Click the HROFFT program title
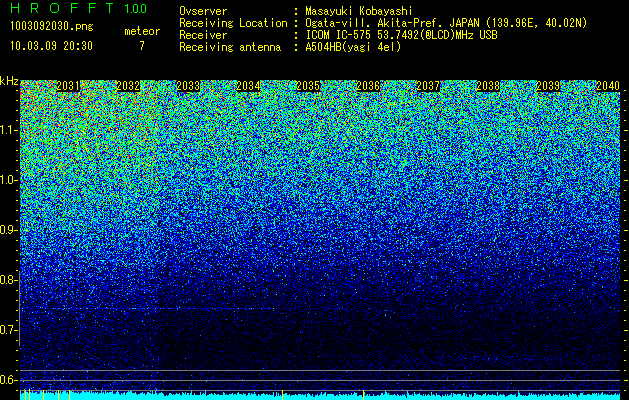Viewport: 629px width, 400px height. coord(62,8)
